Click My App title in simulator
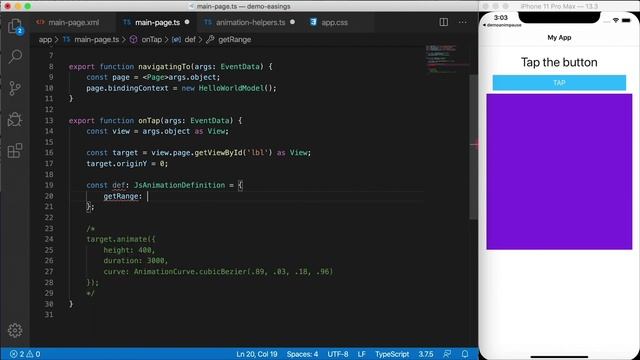 coord(559,38)
